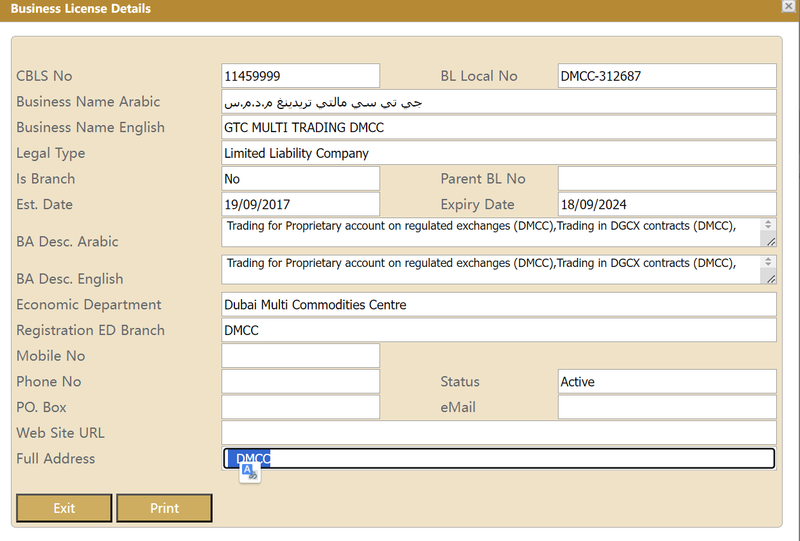This screenshot has width=800, height=541.
Task: Select the Business Name English field
Action: [499, 127]
